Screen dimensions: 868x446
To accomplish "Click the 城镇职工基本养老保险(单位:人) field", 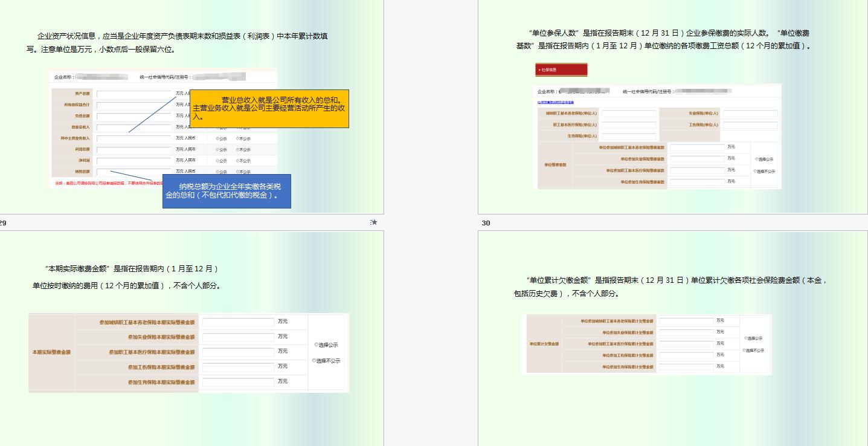I will pos(629,114).
